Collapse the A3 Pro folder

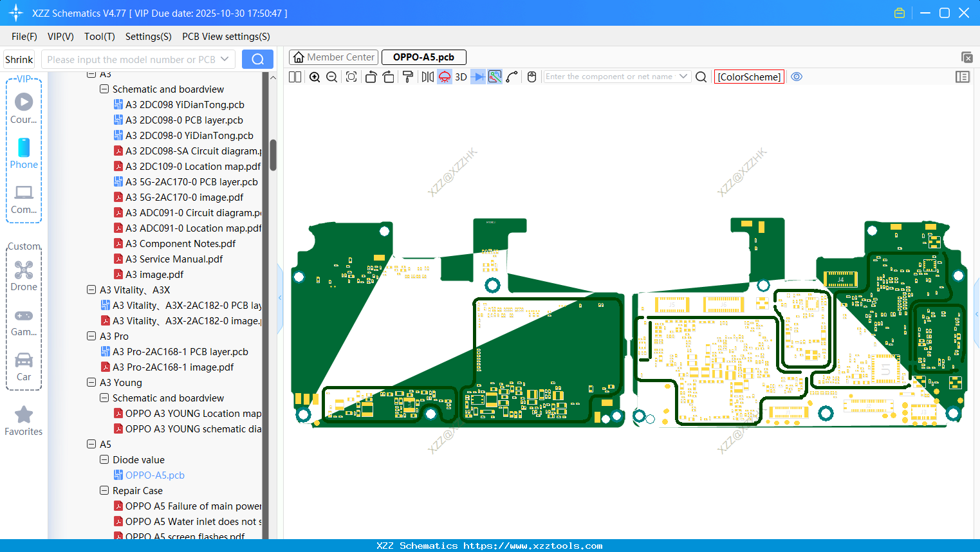(x=91, y=336)
